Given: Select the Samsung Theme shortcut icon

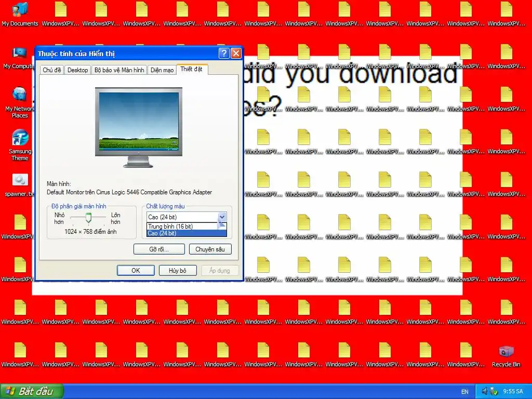Looking at the screenshot, I should coord(20,145).
